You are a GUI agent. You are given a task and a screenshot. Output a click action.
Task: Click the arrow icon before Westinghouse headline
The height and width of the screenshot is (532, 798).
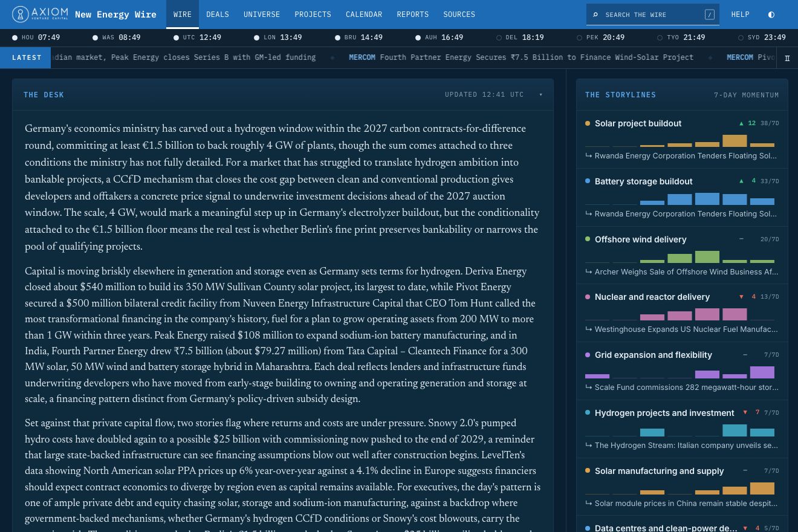tap(588, 329)
